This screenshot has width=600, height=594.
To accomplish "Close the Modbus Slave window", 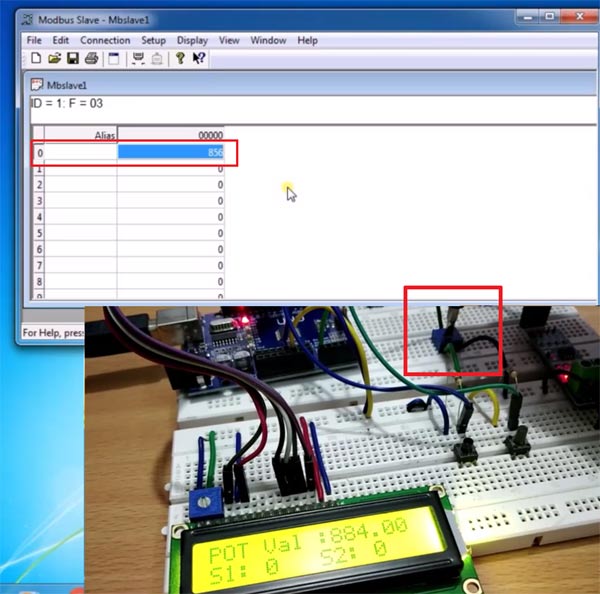I will 579,16.
